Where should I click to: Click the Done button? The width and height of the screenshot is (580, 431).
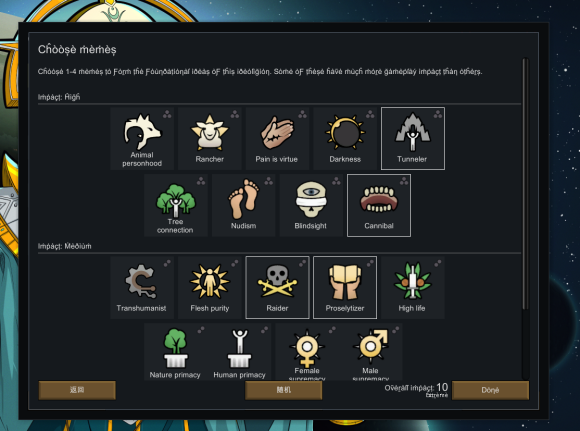[x=490, y=390]
